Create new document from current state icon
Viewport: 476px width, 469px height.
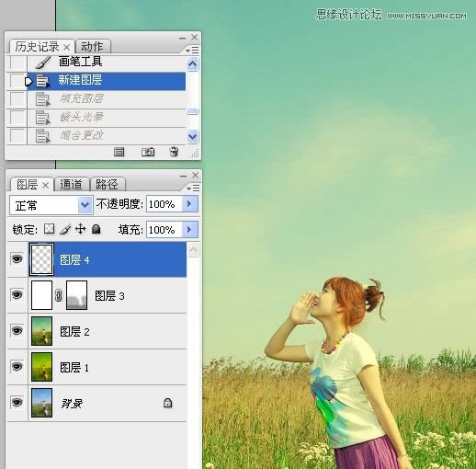(x=119, y=152)
